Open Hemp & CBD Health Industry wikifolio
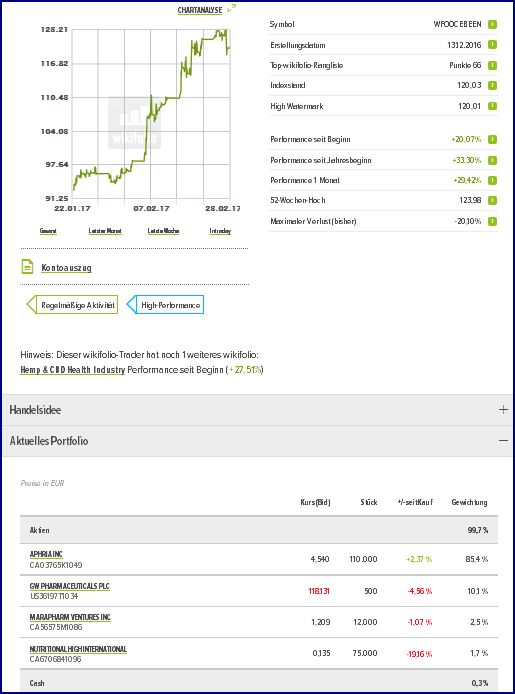The height and width of the screenshot is (694, 515). tap(73, 370)
